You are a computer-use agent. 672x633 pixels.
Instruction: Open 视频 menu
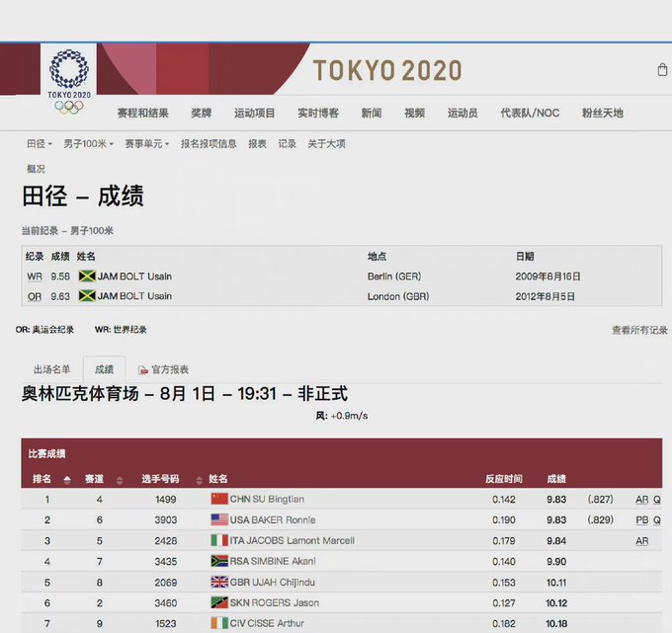click(415, 113)
